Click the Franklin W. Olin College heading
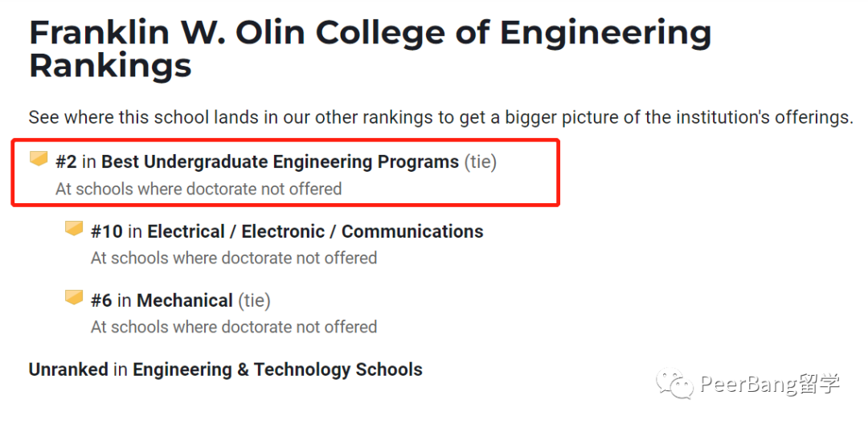This screenshot has width=868, height=424. [x=370, y=48]
